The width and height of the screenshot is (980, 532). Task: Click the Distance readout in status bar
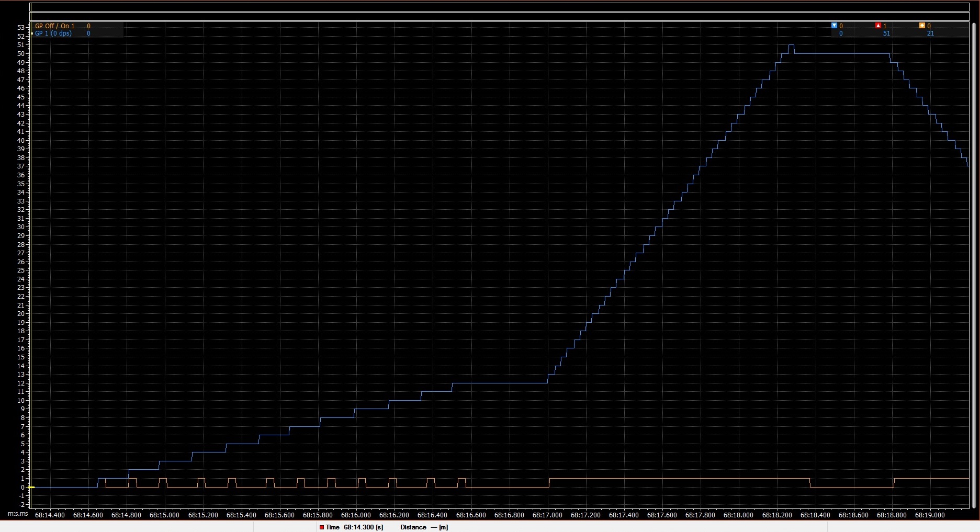[424, 527]
